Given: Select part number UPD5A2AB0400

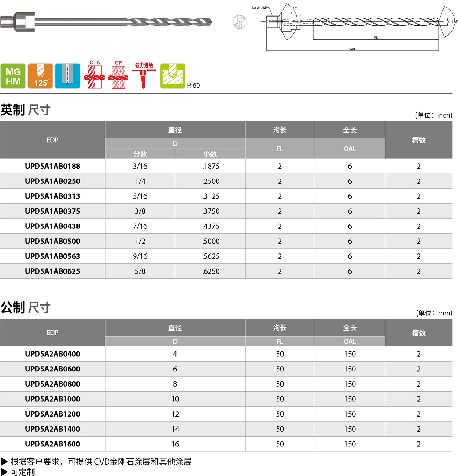Looking at the screenshot, I should coord(52,354).
